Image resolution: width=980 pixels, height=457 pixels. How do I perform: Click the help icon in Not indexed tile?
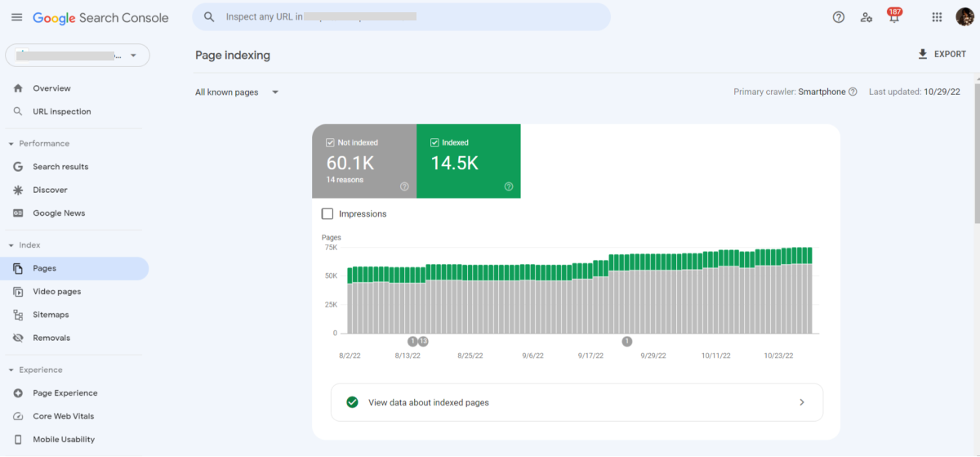pyautogui.click(x=404, y=186)
